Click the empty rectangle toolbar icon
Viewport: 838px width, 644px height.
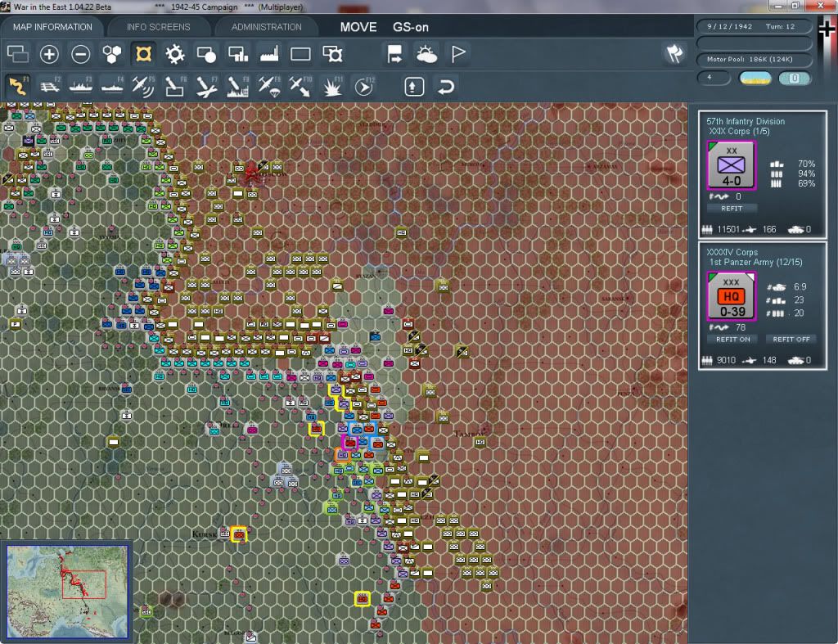pos(300,54)
